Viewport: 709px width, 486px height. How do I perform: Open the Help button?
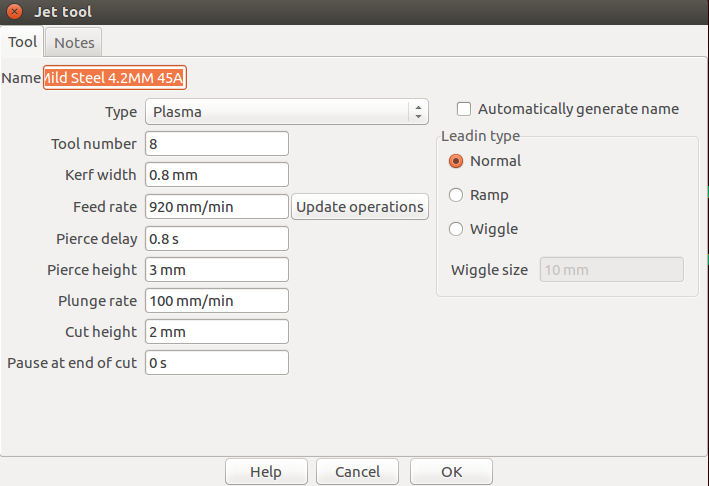click(x=266, y=472)
